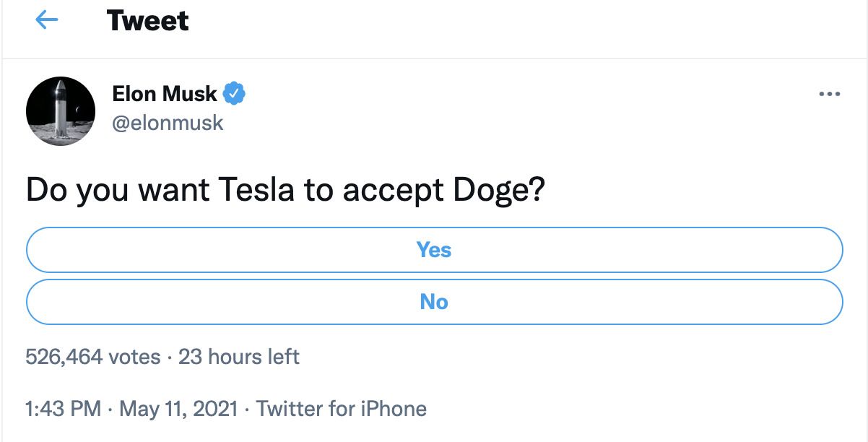Open the three-dot more options menu

pyautogui.click(x=830, y=95)
